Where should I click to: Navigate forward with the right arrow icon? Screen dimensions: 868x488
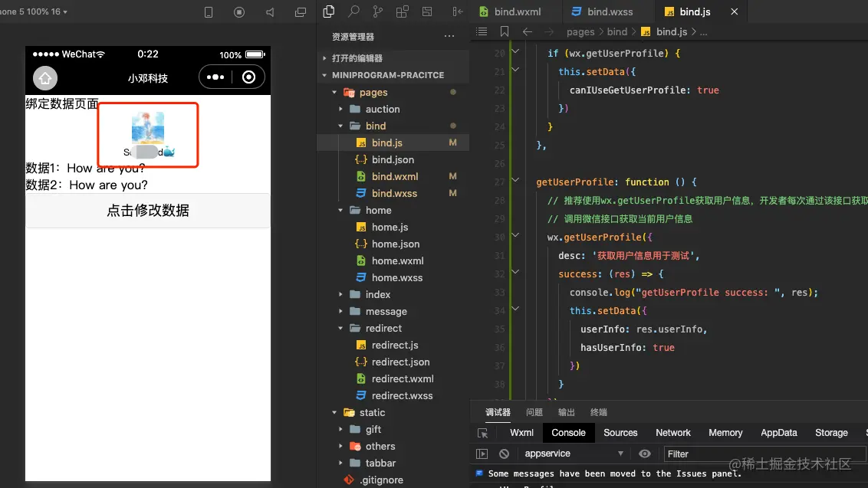pos(548,31)
